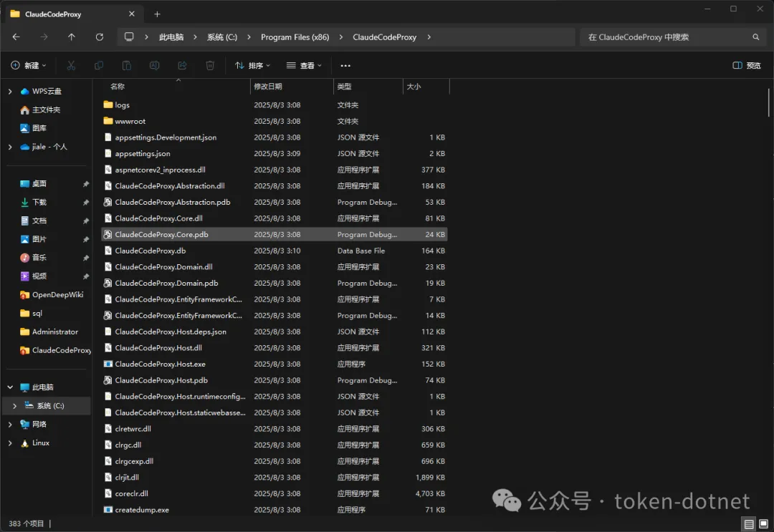774x532 pixels.
Task: Select coreclr.dll file
Action: (274, 493)
